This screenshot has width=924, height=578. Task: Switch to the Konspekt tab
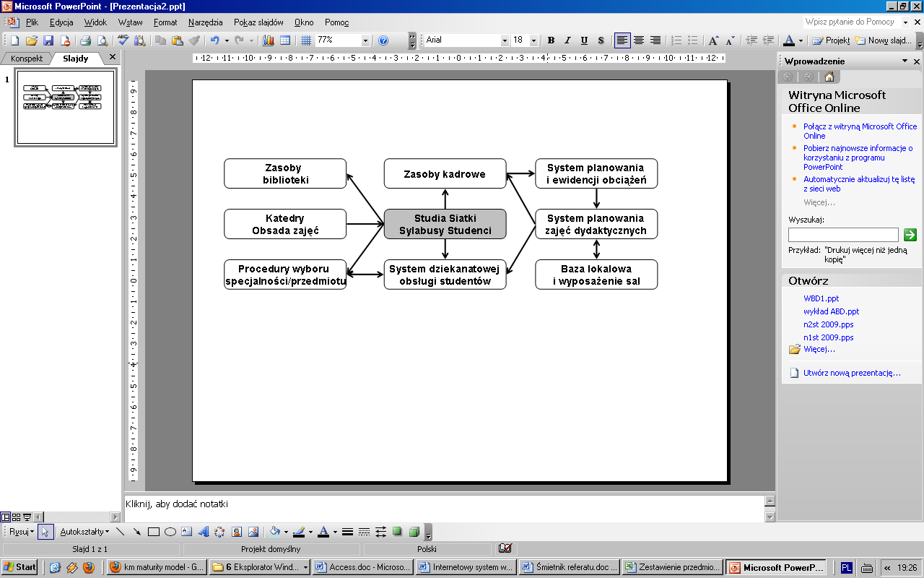coord(27,59)
